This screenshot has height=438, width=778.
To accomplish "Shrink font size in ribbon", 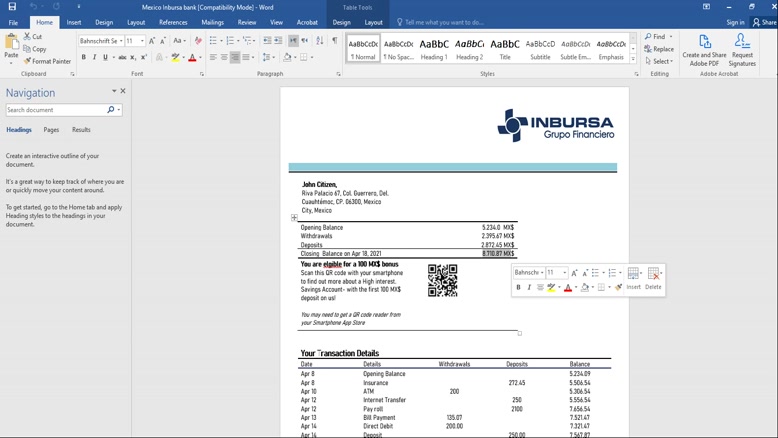I will (x=162, y=41).
